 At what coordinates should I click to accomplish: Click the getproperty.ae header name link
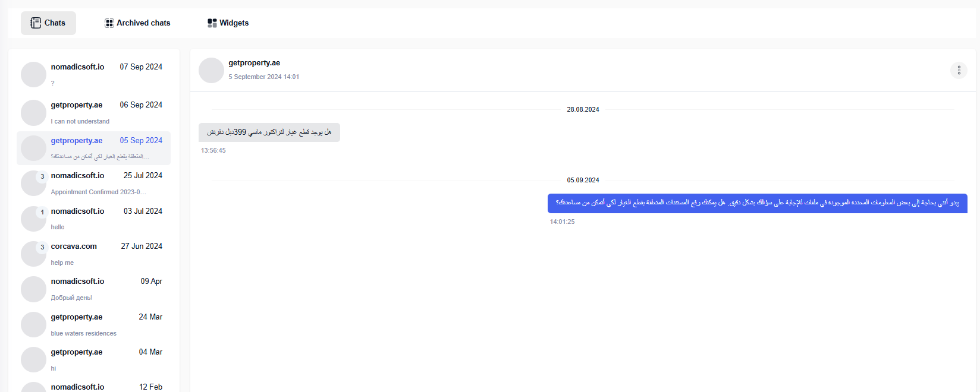(254, 63)
